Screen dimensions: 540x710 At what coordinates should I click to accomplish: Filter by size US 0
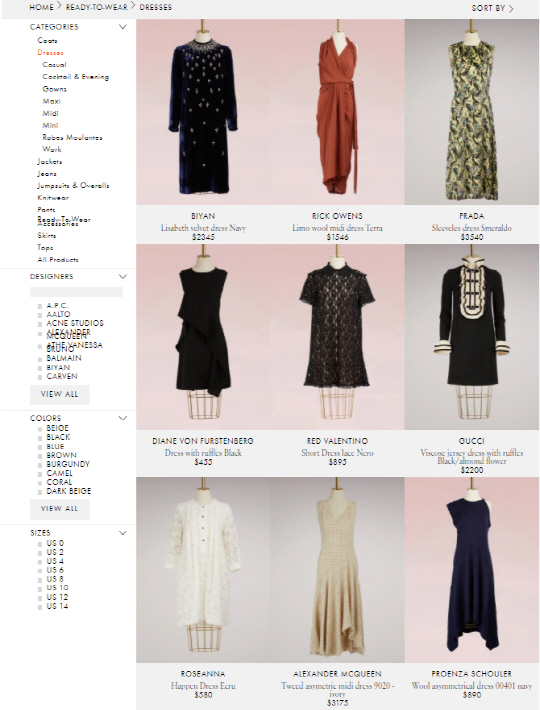pos(55,543)
